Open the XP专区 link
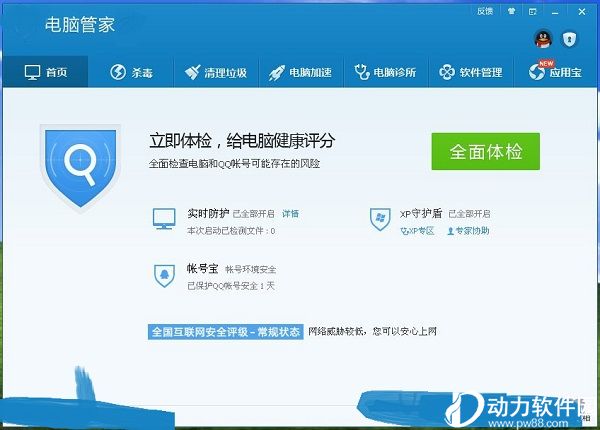 tap(417, 231)
